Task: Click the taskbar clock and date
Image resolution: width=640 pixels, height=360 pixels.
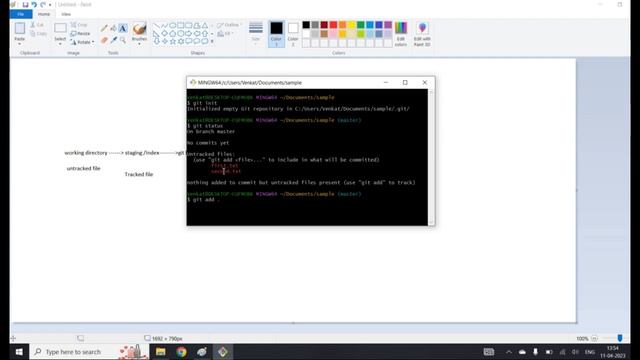Action: [613, 352]
